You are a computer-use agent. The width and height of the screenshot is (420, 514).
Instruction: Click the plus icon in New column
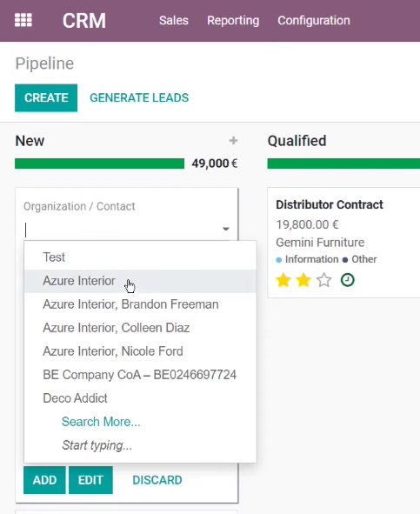coord(233,141)
